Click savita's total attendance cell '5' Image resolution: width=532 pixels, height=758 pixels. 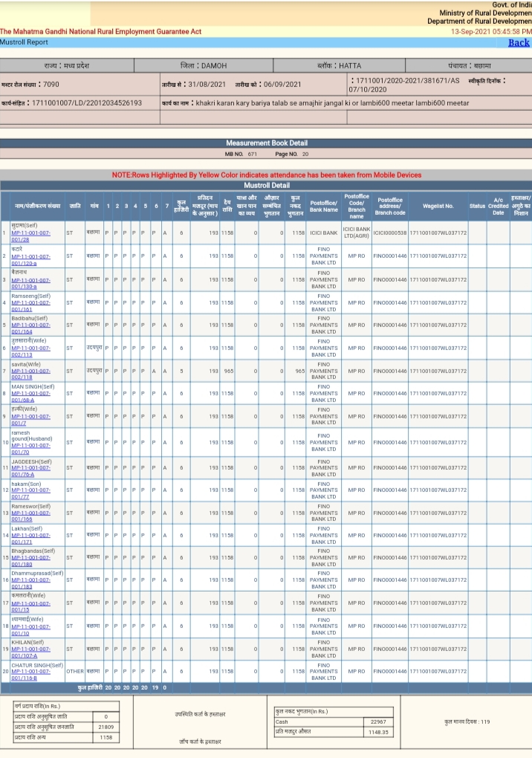(x=182, y=372)
